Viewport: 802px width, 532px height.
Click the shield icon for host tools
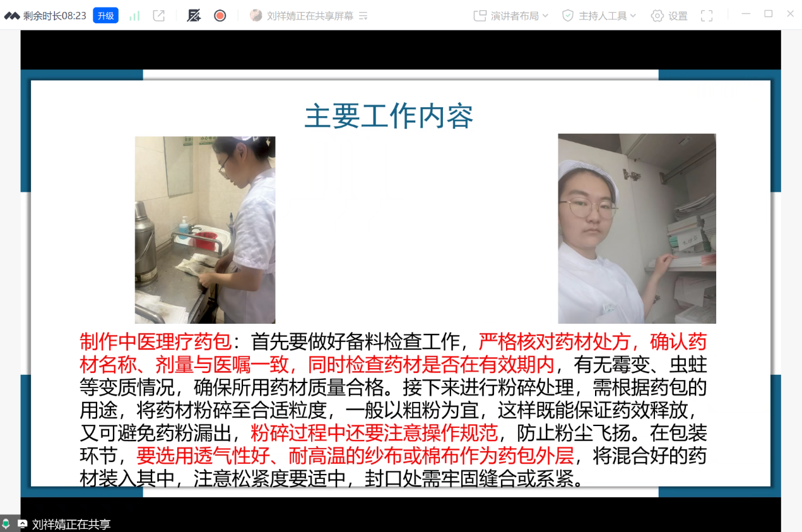click(x=568, y=16)
